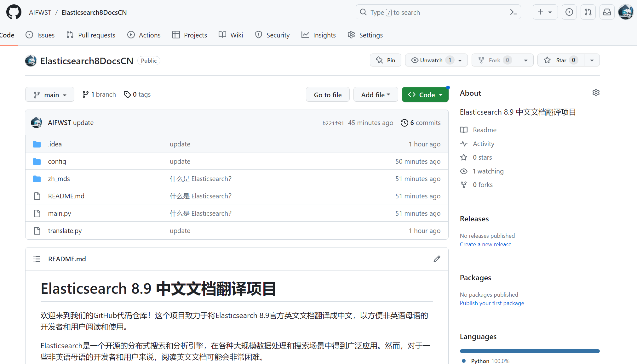This screenshot has height=364, width=637.
Task: Switch to the Pull requests tab
Action: pyautogui.click(x=91, y=35)
